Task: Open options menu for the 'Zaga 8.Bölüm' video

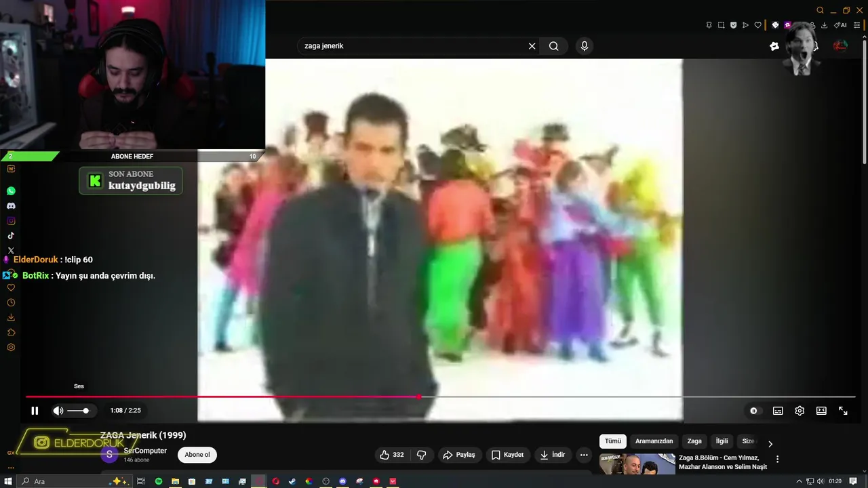Action: coord(777,459)
